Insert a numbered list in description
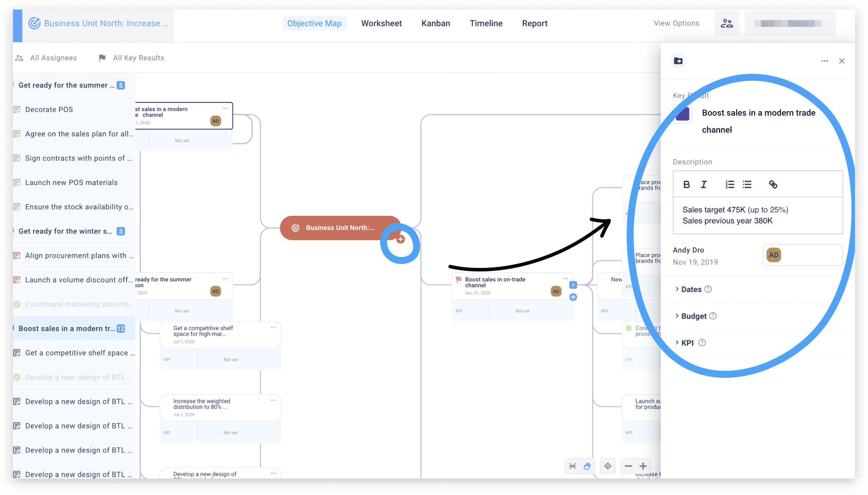Viewport: 868px width, 495px height. coord(730,185)
